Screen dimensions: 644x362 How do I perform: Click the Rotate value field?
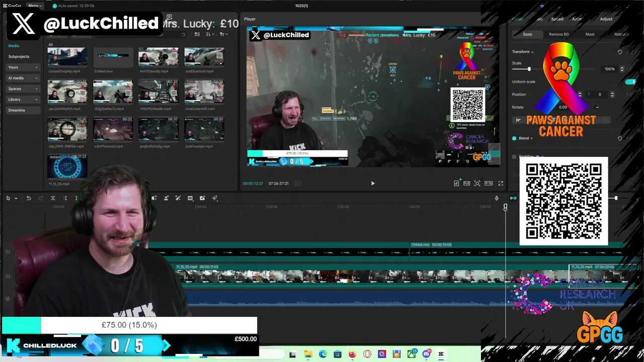click(563, 107)
